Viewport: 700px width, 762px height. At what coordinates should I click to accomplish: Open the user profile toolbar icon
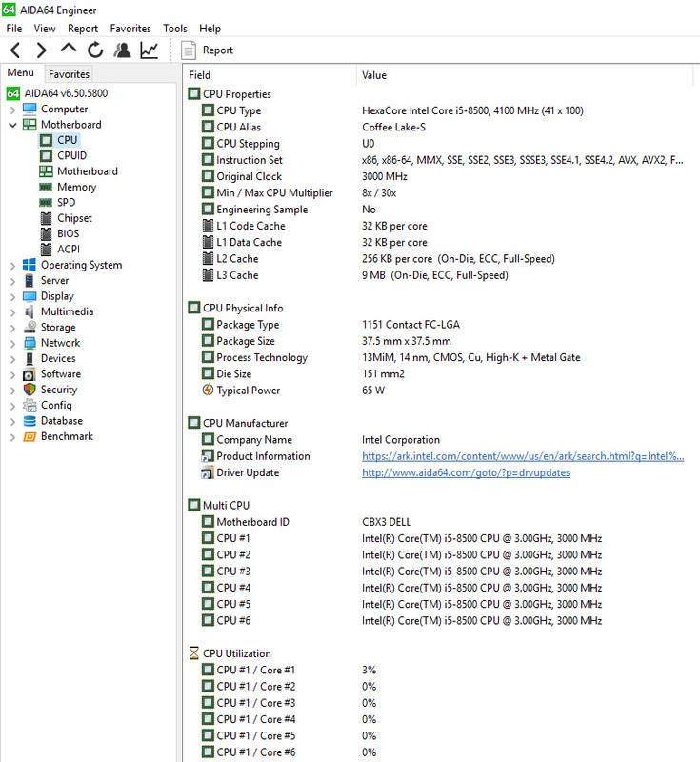click(x=122, y=50)
